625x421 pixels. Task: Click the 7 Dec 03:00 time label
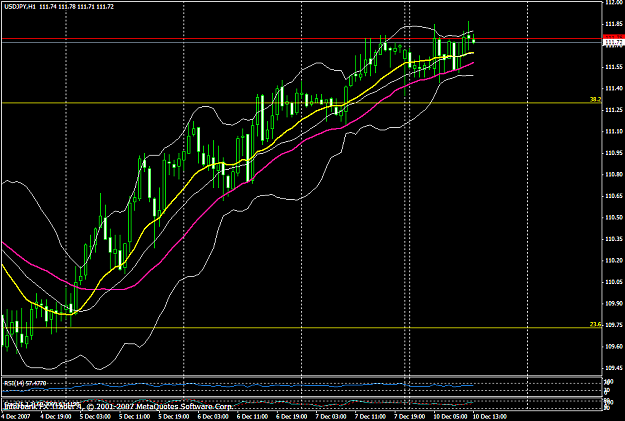point(331,417)
